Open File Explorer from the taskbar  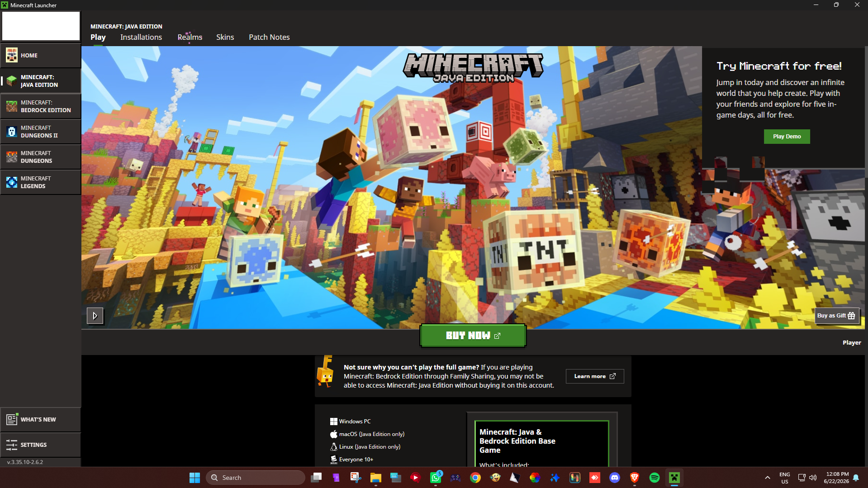click(376, 478)
